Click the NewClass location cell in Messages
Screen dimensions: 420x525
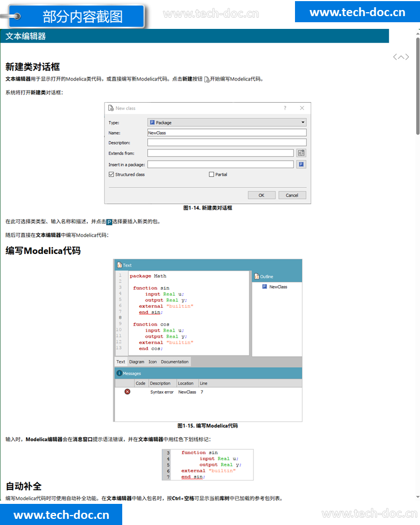(x=187, y=392)
